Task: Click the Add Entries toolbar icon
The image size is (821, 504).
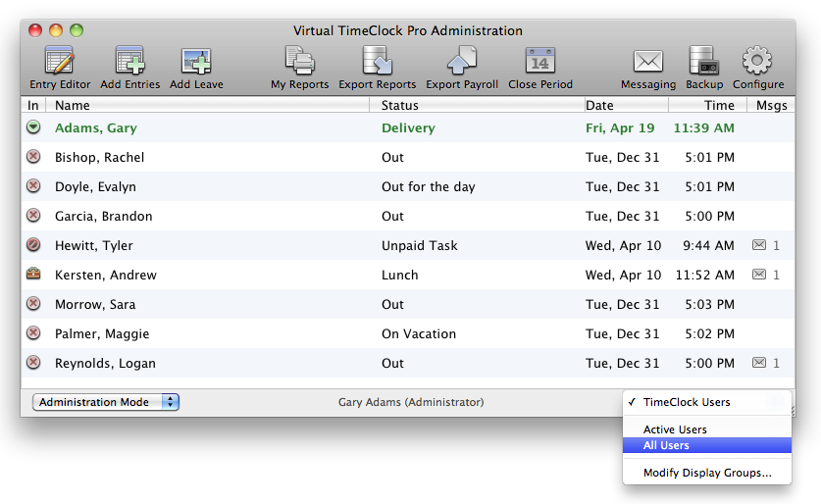Action: 129,62
